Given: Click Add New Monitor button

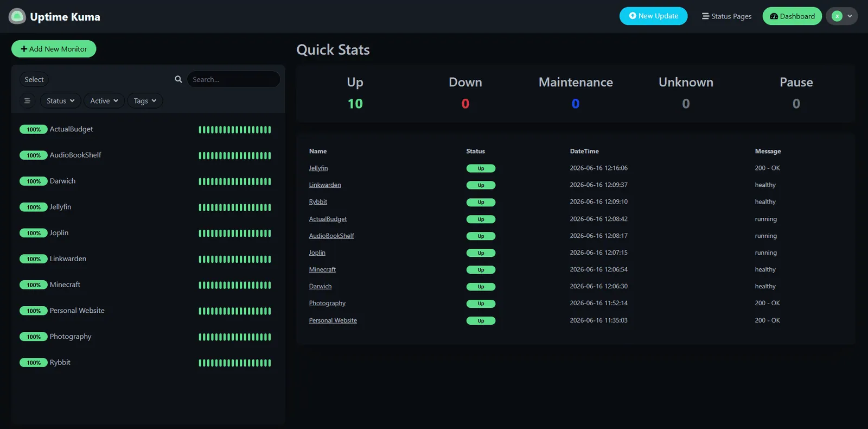Looking at the screenshot, I should [54, 49].
